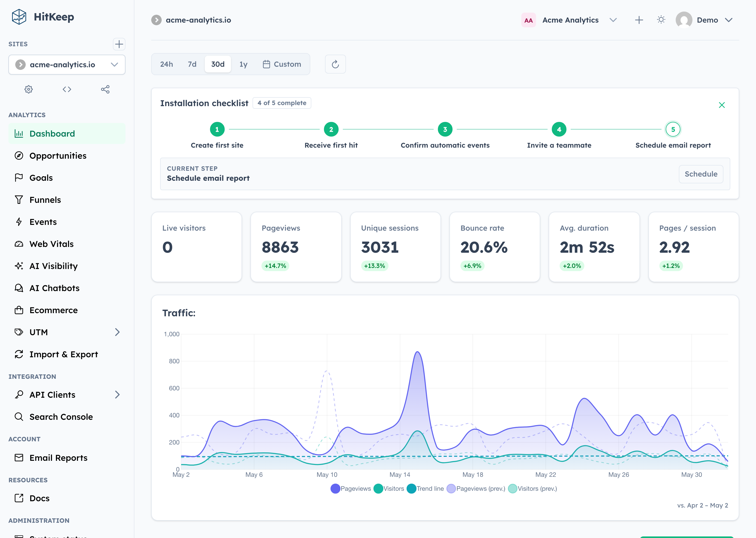Click the Schedule button
The height and width of the screenshot is (538, 756).
pyautogui.click(x=701, y=174)
